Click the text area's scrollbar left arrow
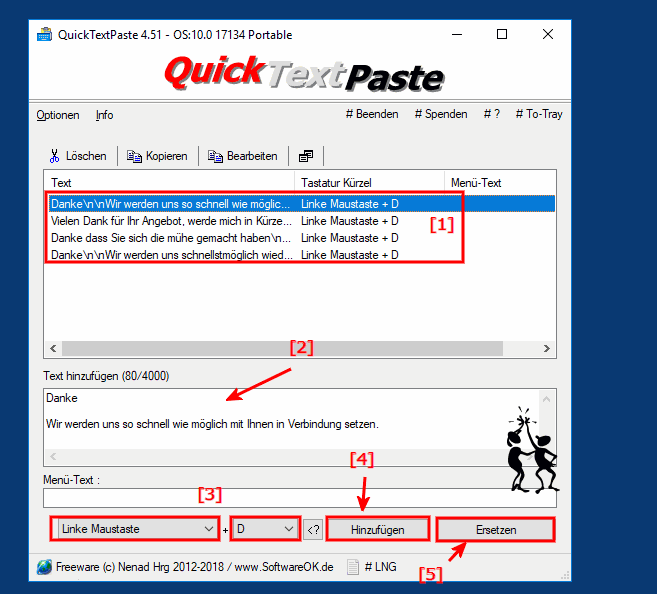 53,457
